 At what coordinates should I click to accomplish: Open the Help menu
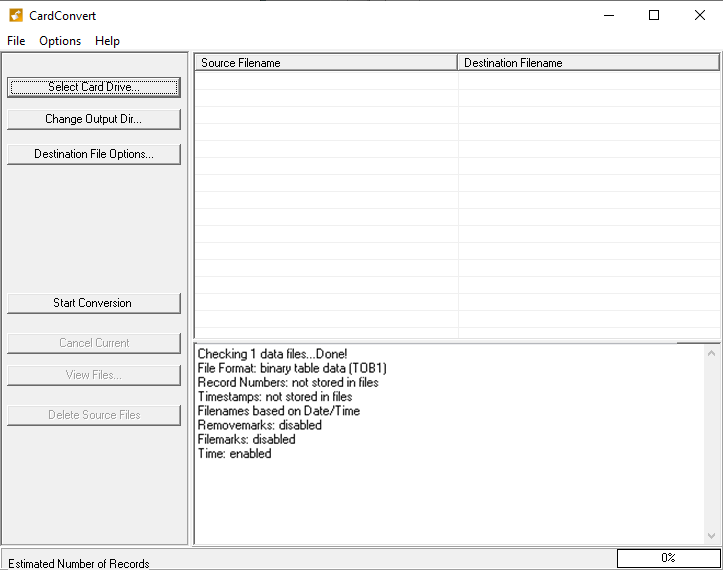point(107,41)
